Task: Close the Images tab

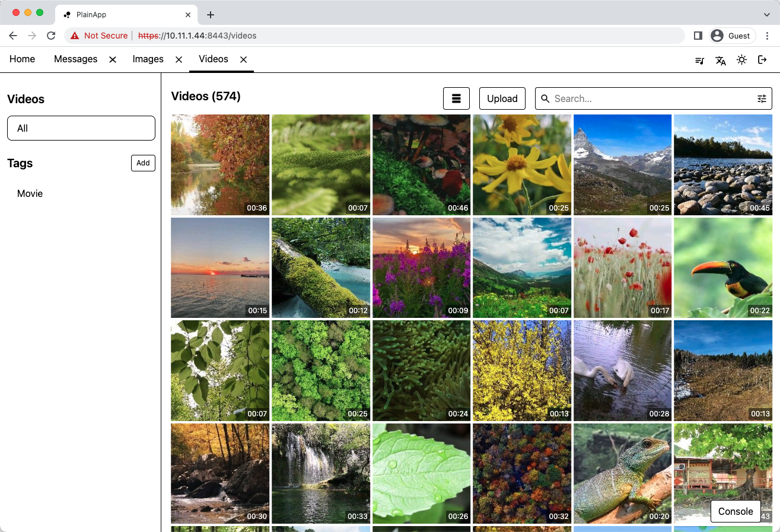Action: pyautogui.click(x=179, y=59)
